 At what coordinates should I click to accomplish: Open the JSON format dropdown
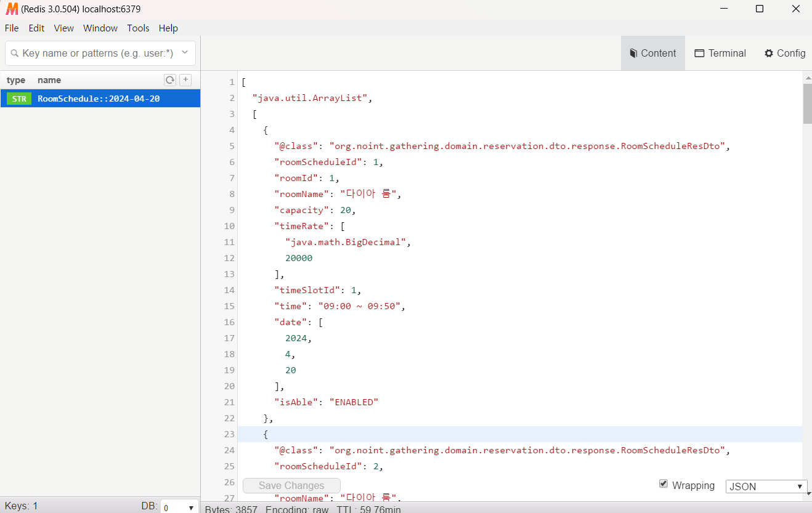tap(766, 487)
